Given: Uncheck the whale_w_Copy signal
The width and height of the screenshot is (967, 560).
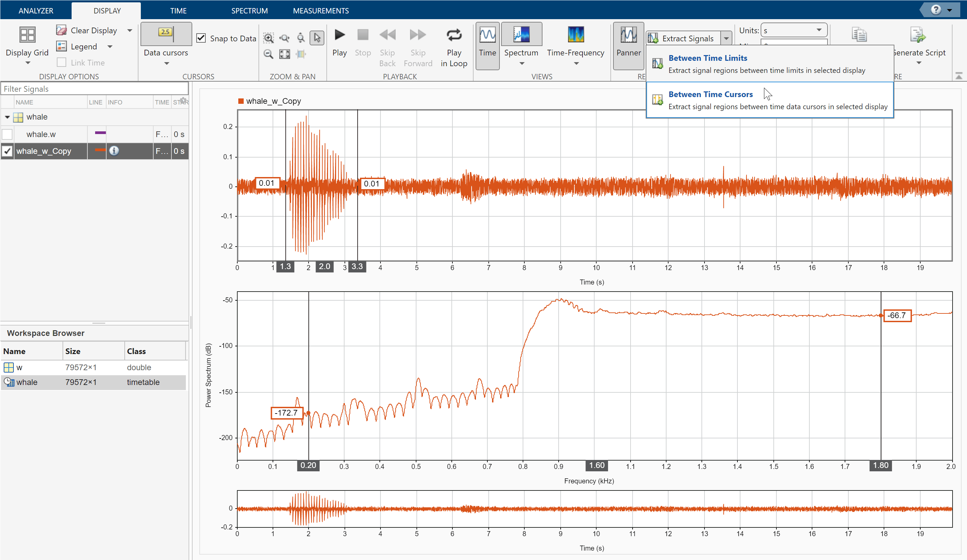Looking at the screenshot, I should (7, 151).
